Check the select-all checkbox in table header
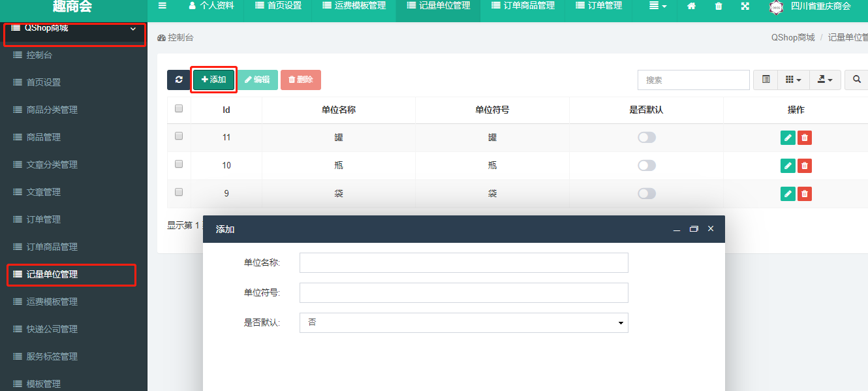Image resolution: width=868 pixels, height=391 pixels. click(179, 109)
